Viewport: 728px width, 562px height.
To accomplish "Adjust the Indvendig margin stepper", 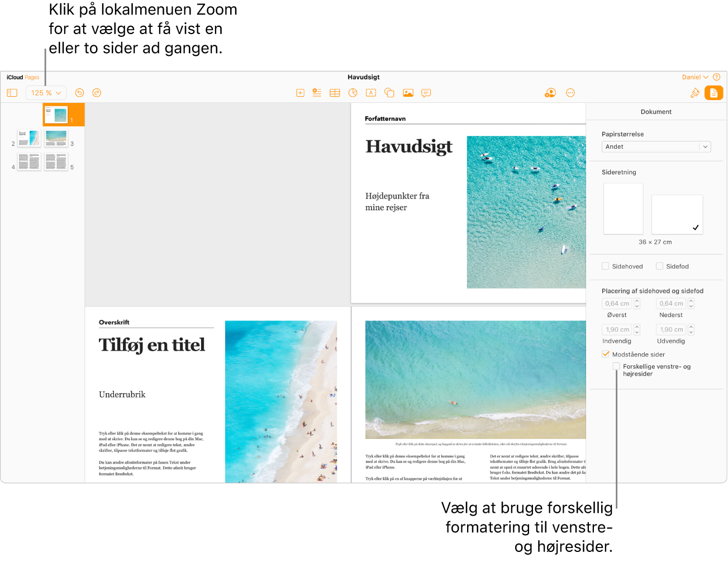I will click(637, 329).
